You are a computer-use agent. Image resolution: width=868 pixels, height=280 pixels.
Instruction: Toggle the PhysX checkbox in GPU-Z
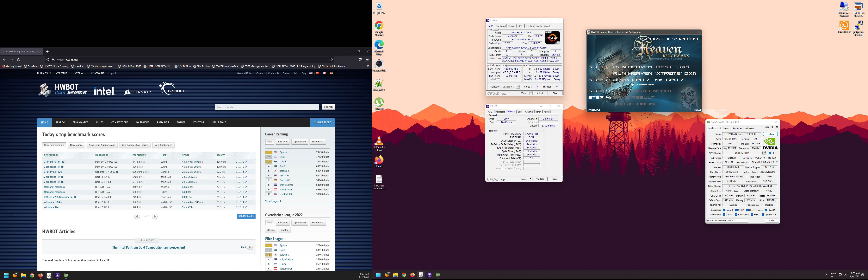pos(752,215)
